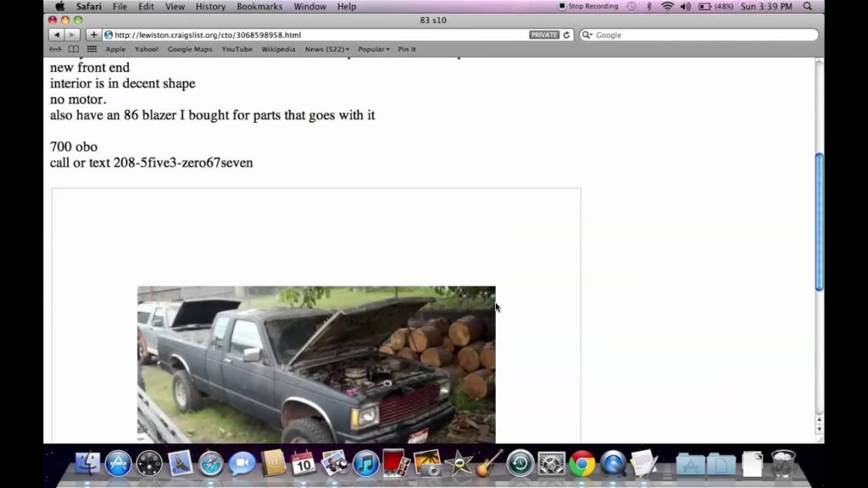Open the Bookmarks menu

coord(259,7)
